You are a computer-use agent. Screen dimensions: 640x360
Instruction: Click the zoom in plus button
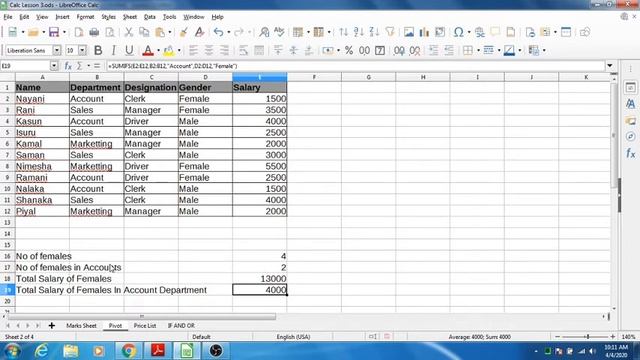[613, 337]
